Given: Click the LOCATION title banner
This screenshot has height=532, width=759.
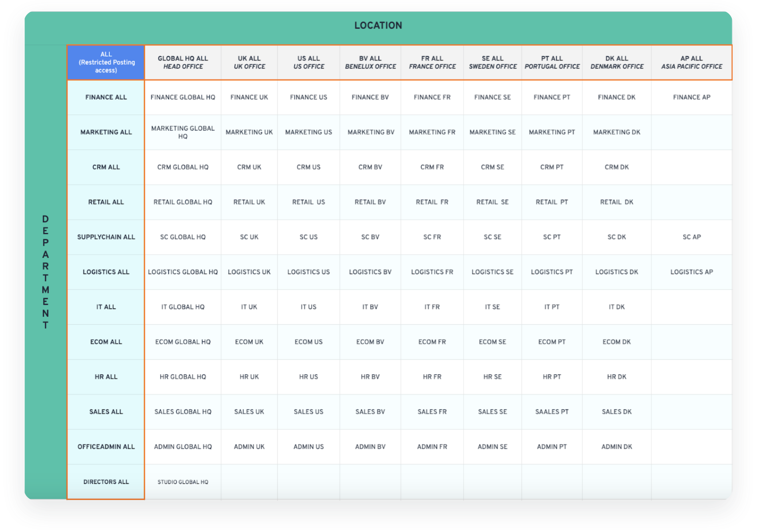Looking at the screenshot, I should tap(378, 25).
